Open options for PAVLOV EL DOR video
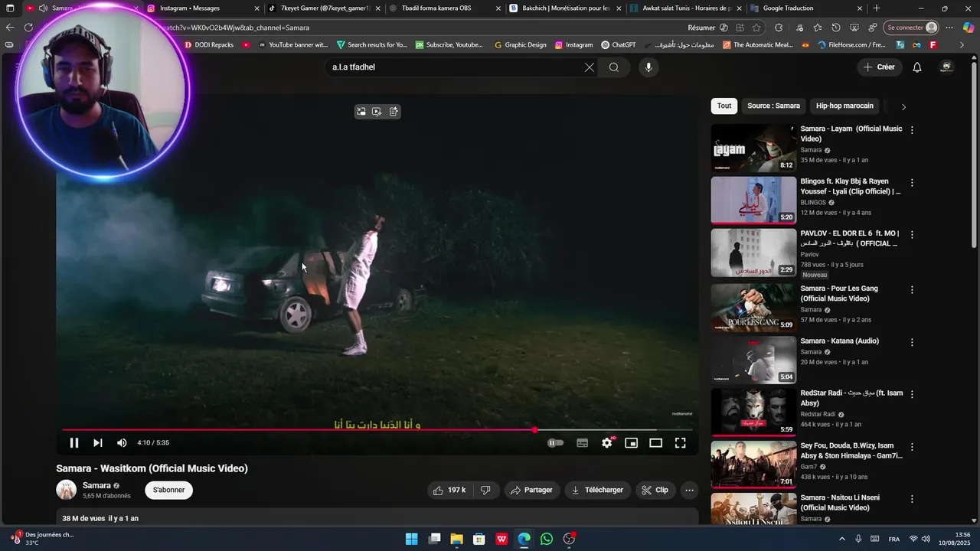 (912, 235)
